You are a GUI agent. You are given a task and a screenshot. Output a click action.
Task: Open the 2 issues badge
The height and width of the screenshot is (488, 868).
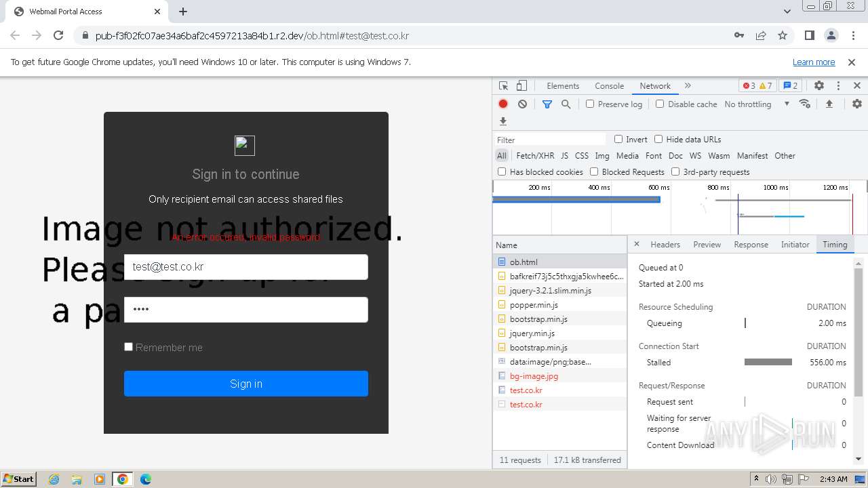[x=790, y=86]
